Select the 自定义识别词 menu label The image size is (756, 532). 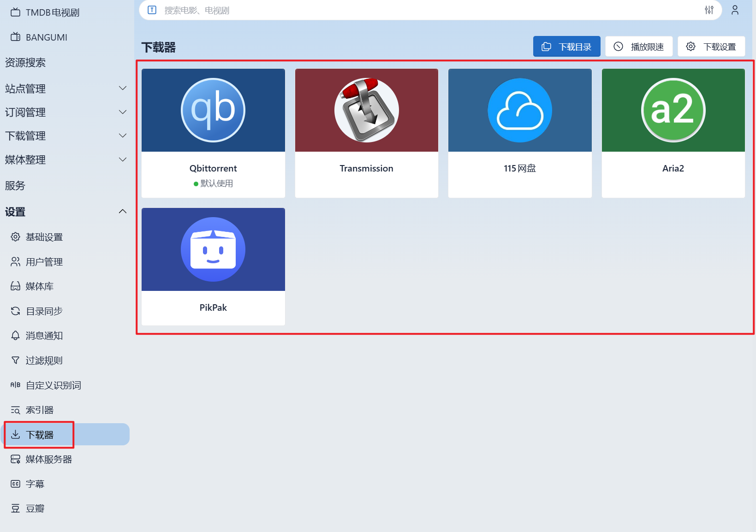54,385
